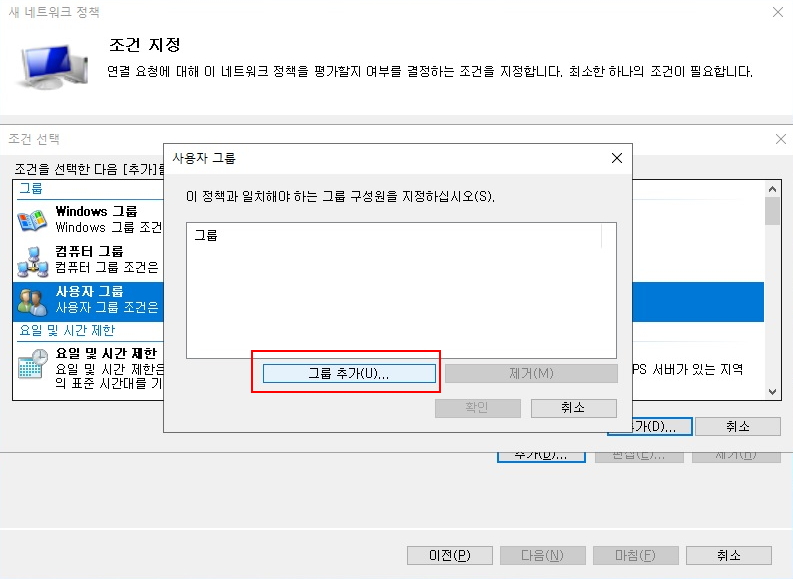Click the condition list scrollbar thumb
This screenshot has height=579, width=793.
772,211
